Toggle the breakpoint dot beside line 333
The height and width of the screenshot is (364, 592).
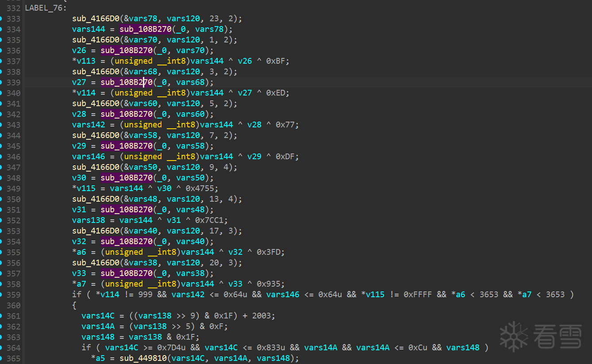1,19
